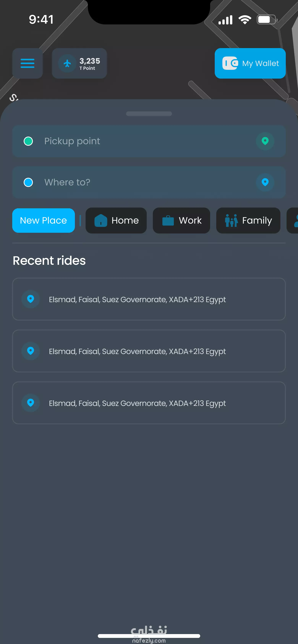Open the partially visible last place chip
Image resolution: width=298 pixels, height=644 pixels.
click(x=292, y=221)
